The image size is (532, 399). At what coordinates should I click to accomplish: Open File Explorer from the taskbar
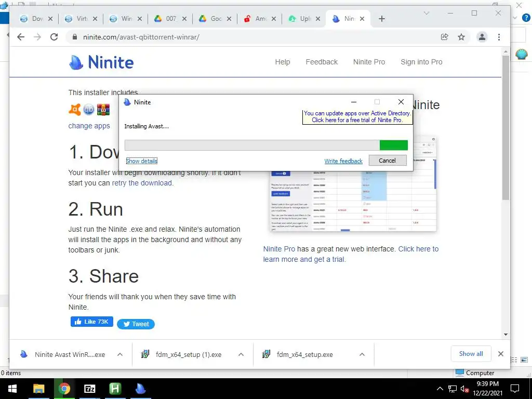tap(38, 389)
